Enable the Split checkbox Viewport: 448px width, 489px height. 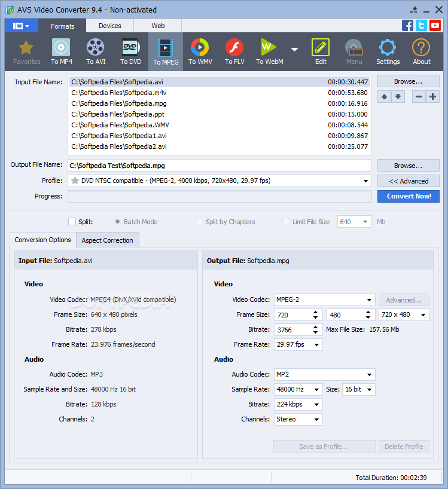(x=72, y=222)
